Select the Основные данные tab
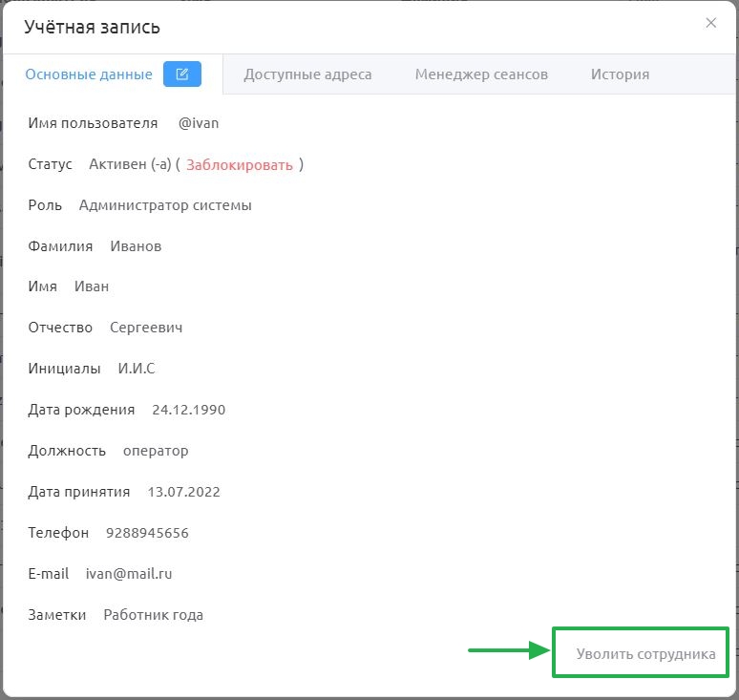The width and height of the screenshot is (739, 700). click(x=89, y=74)
